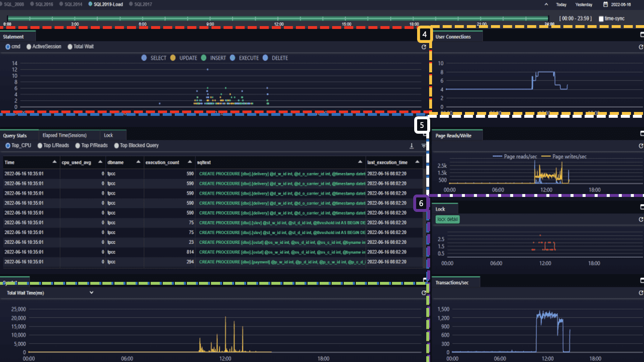Toggle the DELETE legend swatch

click(x=265, y=58)
